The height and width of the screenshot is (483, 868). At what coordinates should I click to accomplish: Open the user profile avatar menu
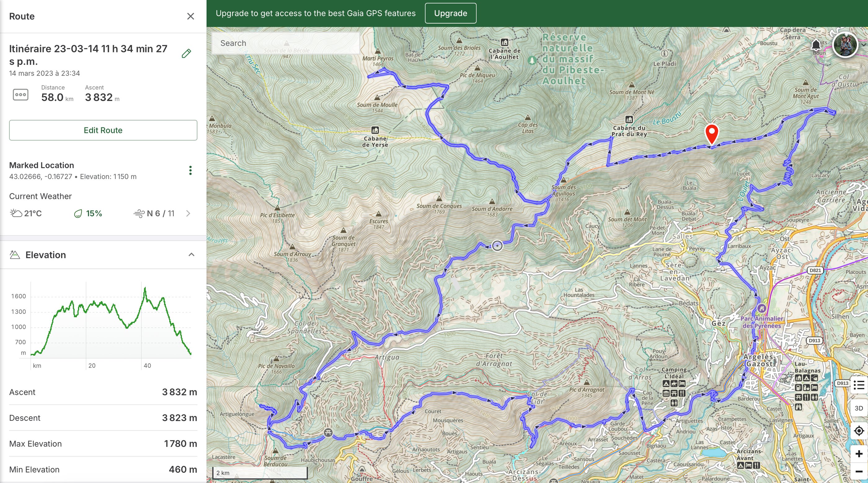(x=845, y=46)
